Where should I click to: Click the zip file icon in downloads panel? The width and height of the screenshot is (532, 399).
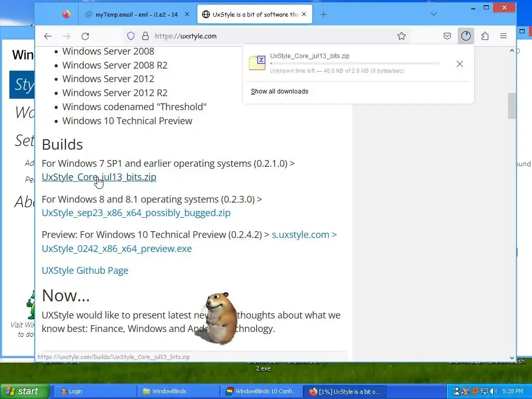click(257, 63)
